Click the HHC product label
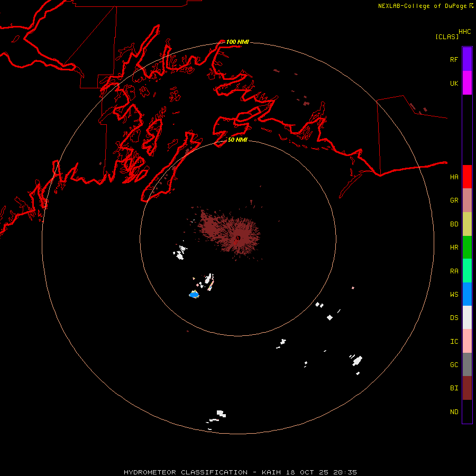Viewport: 476px width, 476px height. [464, 32]
